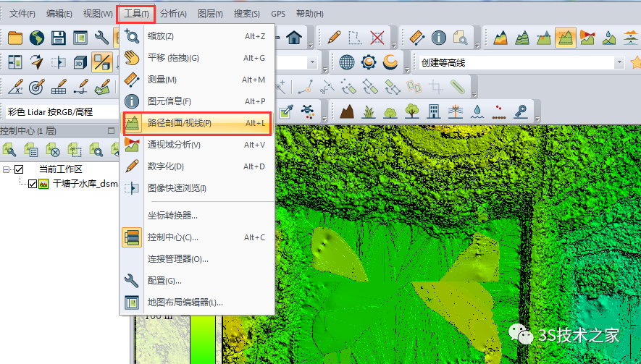Click the remove layer icon in Control Center
Image resolution: width=641 pixels, height=364 pixels.
tap(53, 150)
